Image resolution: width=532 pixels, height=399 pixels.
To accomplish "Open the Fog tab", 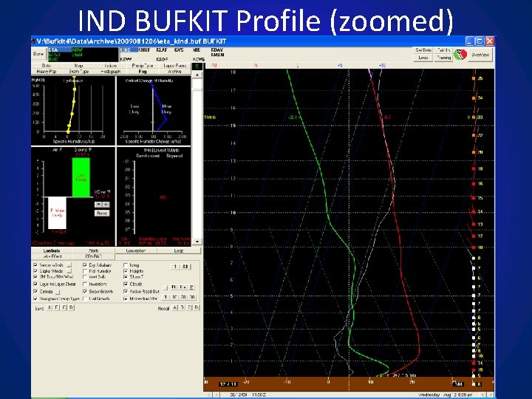I will (x=143, y=72).
